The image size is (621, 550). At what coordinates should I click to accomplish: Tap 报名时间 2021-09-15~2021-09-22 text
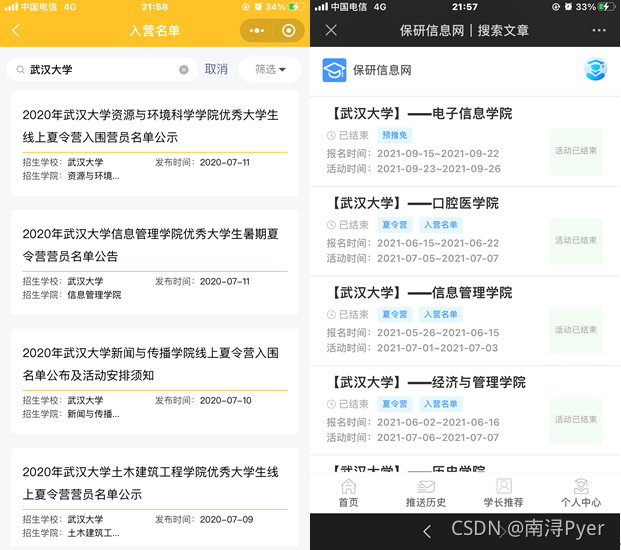click(413, 154)
